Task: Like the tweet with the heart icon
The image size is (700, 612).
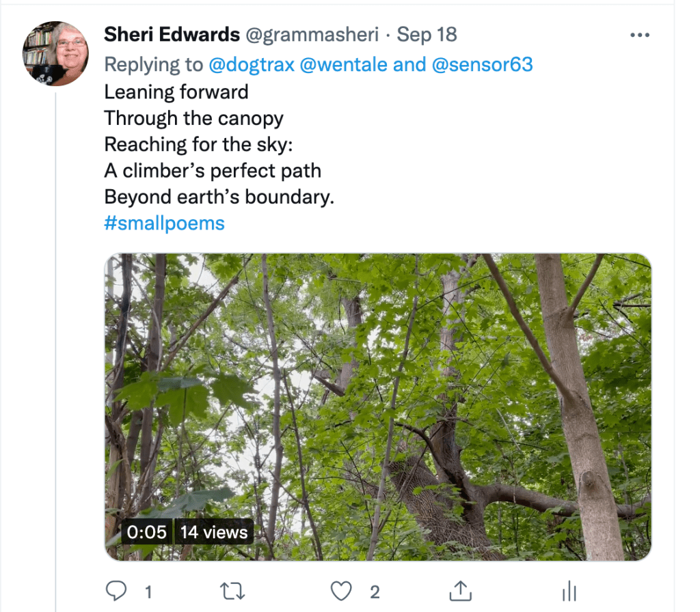Action: tap(340, 590)
